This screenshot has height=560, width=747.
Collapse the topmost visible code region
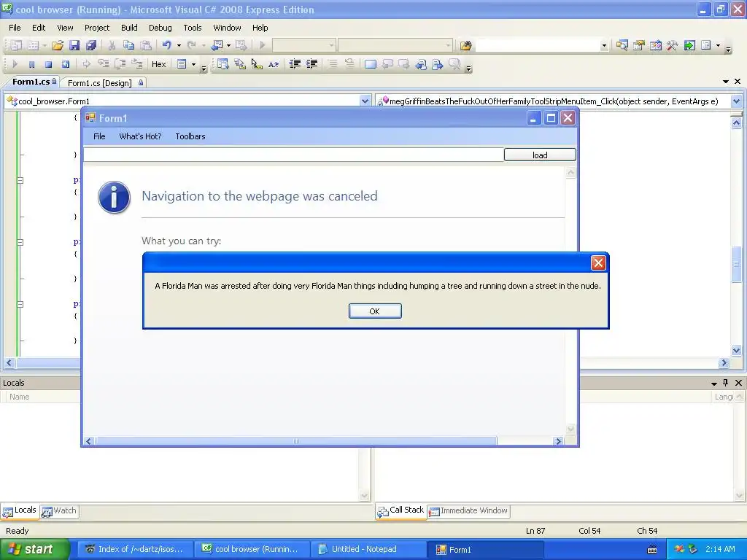tap(20, 181)
